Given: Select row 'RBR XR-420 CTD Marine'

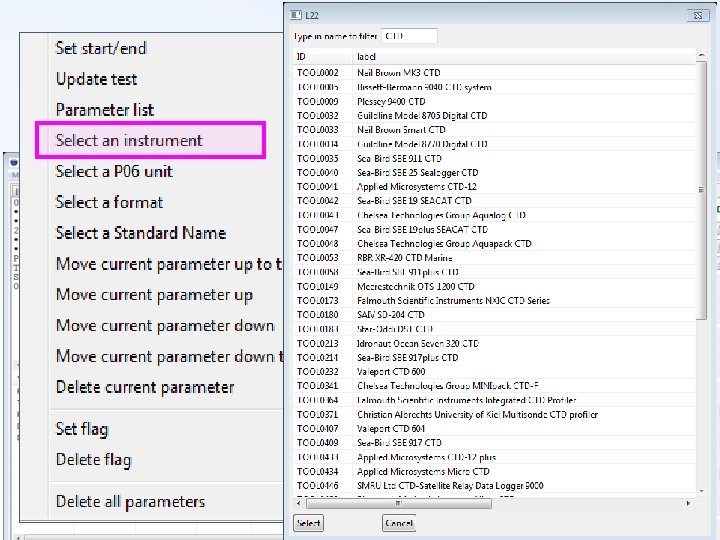Looking at the screenshot, I should pos(494,258).
